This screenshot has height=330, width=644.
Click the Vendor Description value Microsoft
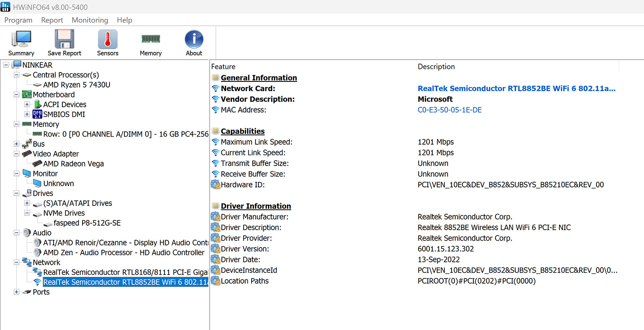click(x=435, y=99)
